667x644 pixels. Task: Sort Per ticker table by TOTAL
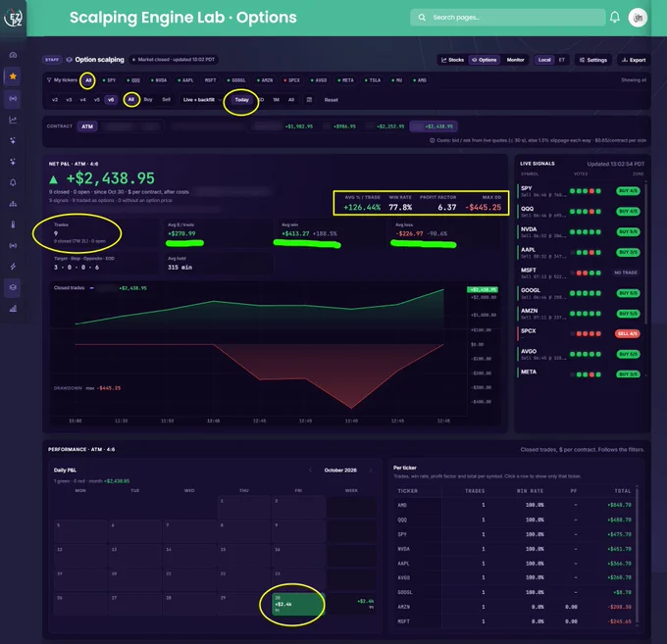point(622,491)
